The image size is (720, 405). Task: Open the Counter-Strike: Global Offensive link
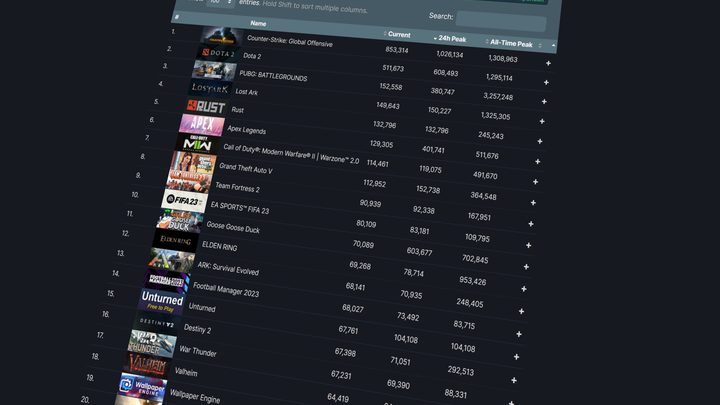[x=290, y=41]
